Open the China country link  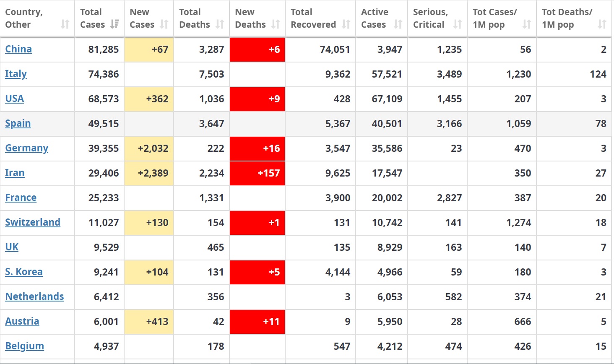(x=18, y=49)
